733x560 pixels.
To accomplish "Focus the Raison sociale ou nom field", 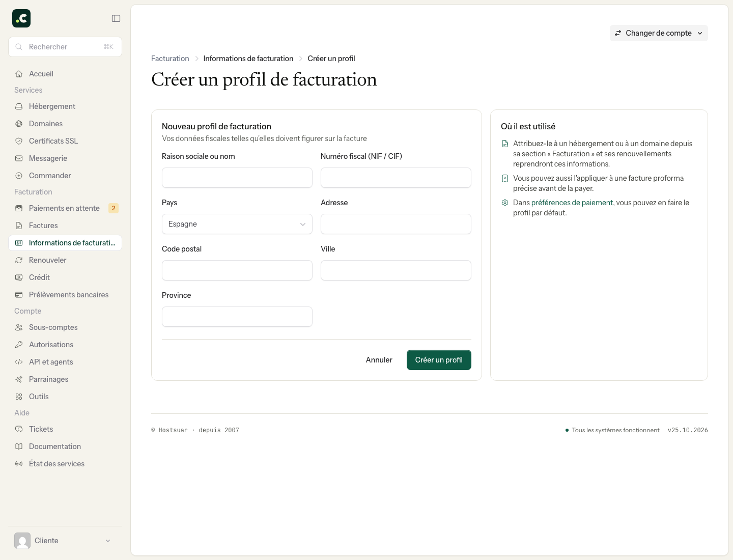I will click(237, 178).
